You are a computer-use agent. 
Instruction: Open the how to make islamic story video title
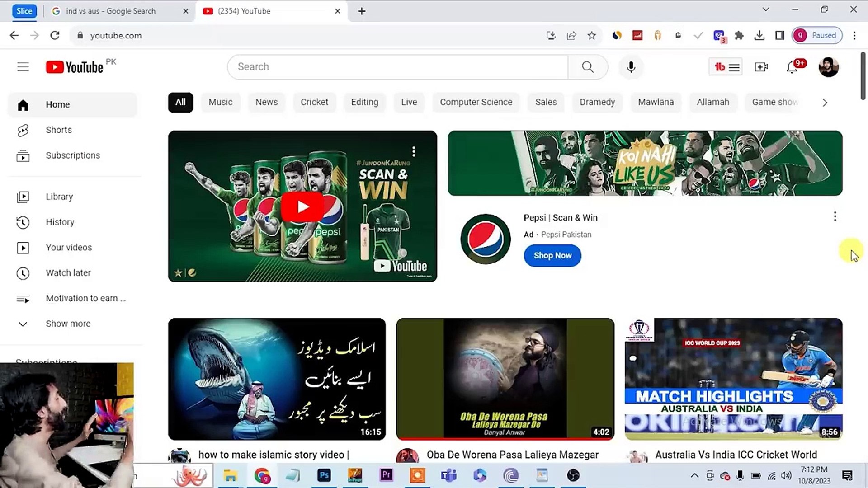click(274, 455)
